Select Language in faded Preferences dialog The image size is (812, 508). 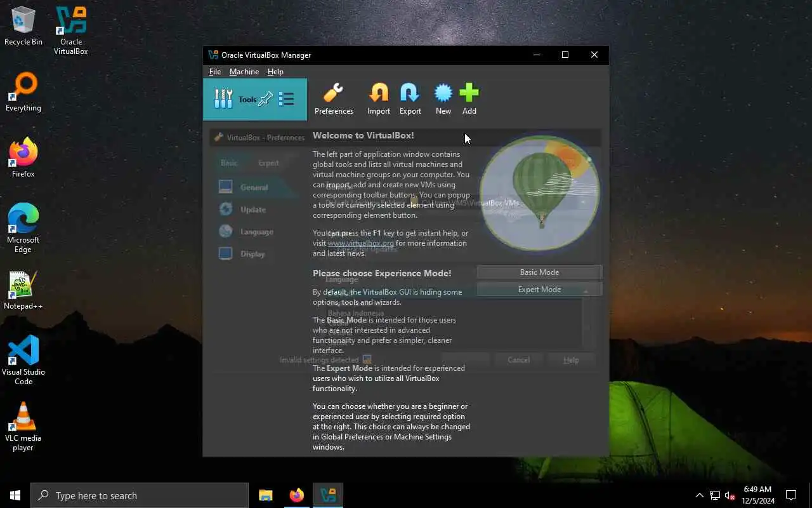[x=256, y=232]
